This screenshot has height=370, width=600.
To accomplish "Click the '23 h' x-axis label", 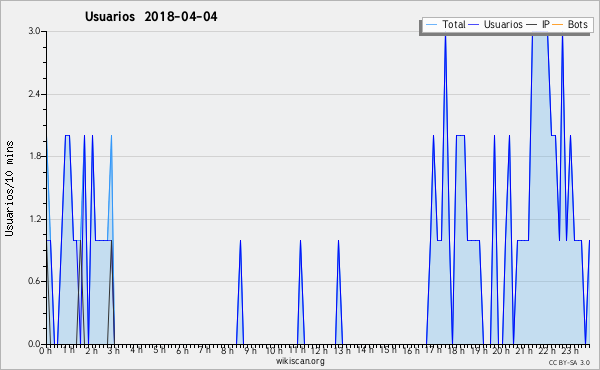I will coord(570,351).
